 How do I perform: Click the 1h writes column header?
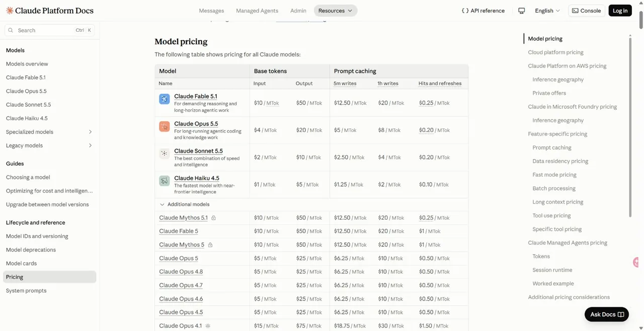coord(388,84)
